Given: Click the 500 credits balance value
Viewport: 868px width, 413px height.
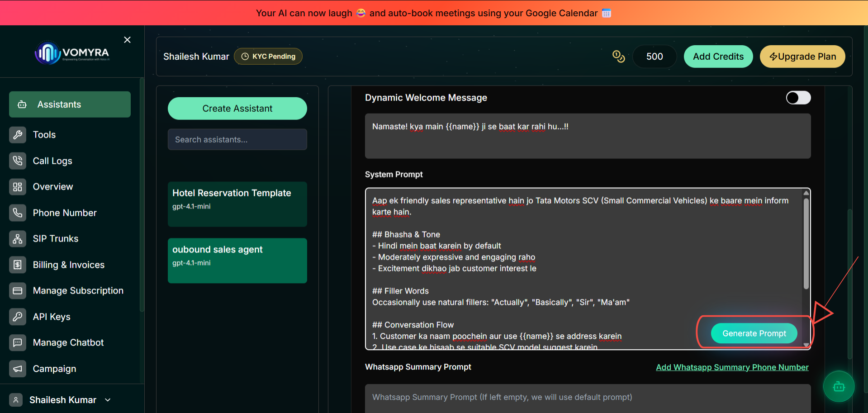Looking at the screenshot, I should [655, 57].
